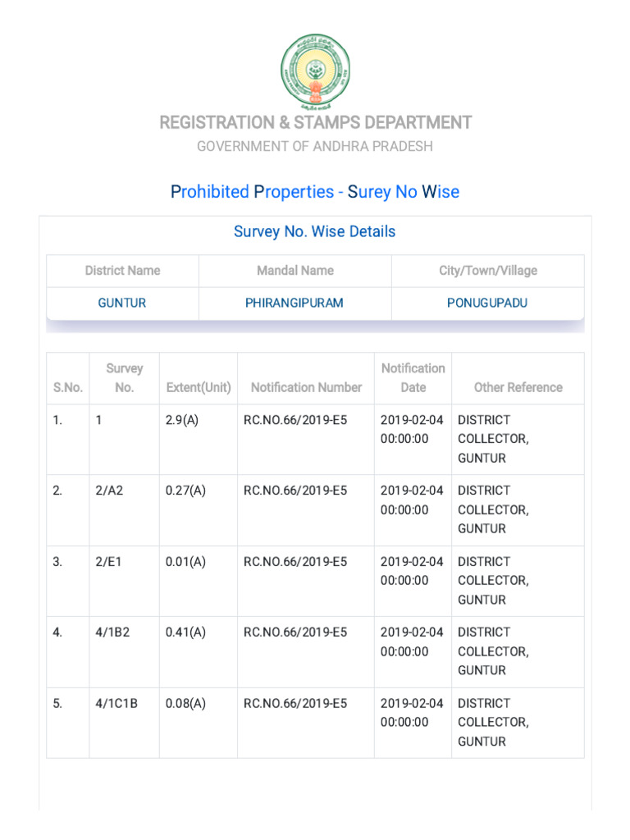Click Prohibited Properties - Surey No Wise title
This screenshot has height=840, width=630.
point(315,192)
